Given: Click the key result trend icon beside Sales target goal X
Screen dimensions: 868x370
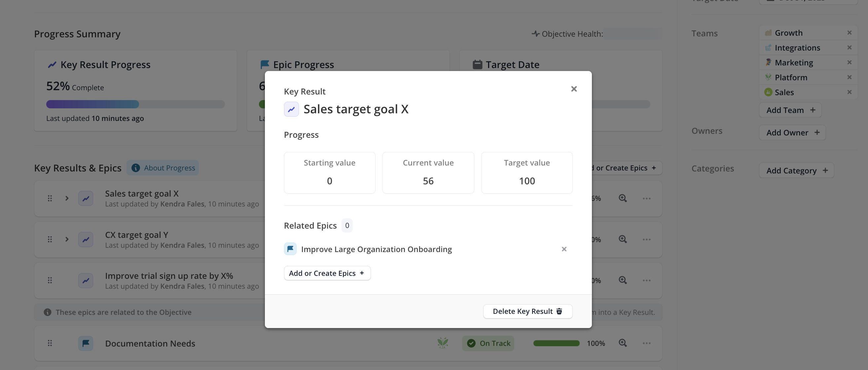Looking at the screenshot, I should pyautogui.click(x=86, y=198).
